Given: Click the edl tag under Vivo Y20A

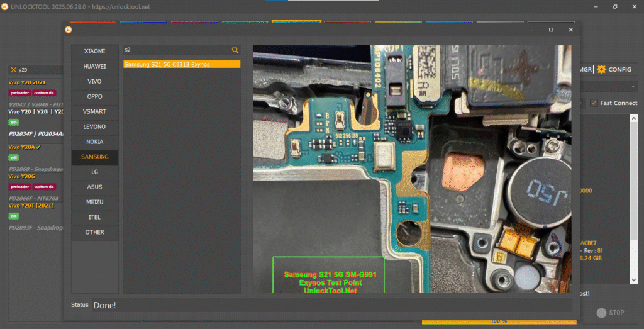Looking at the screenshot, I should (14, 157).
